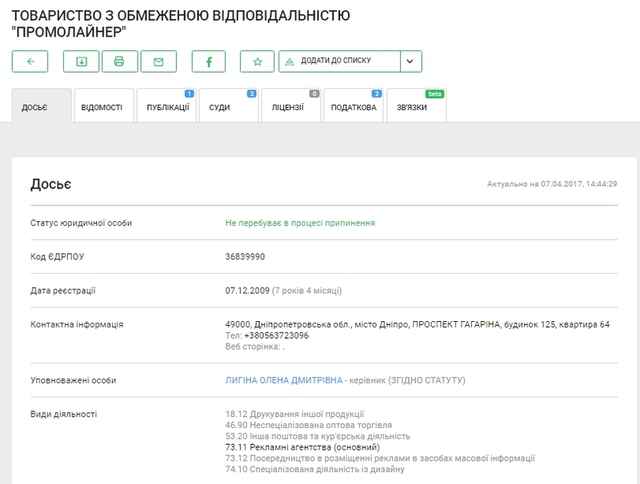Screen dimensions: 640x484
Task: Click the phone number +380563723096
Action: [x=276, y=335]
